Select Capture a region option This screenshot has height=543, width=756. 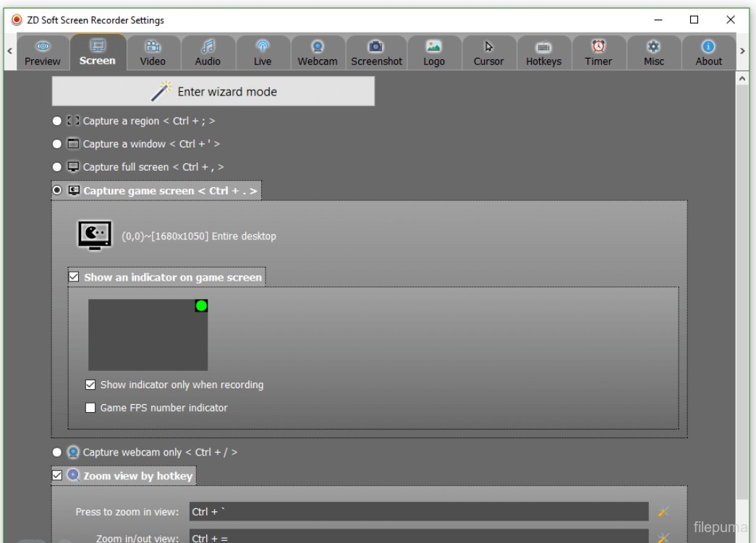tap(57, 121)
